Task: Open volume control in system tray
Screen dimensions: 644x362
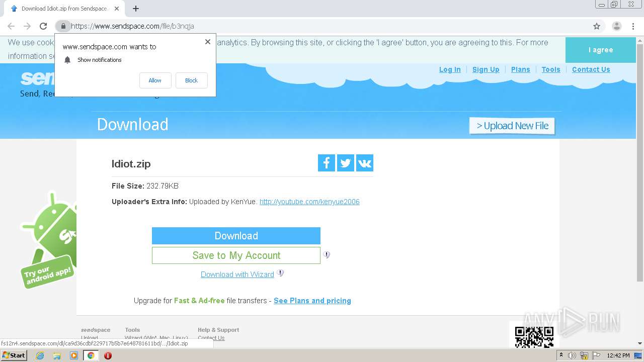Action: [x=572, y=355]
